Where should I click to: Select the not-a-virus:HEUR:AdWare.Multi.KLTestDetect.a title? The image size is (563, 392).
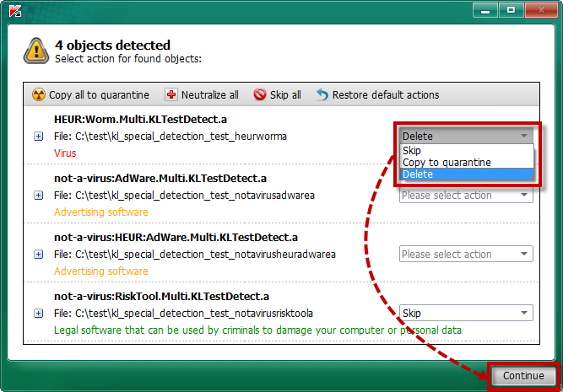point(176,238)
